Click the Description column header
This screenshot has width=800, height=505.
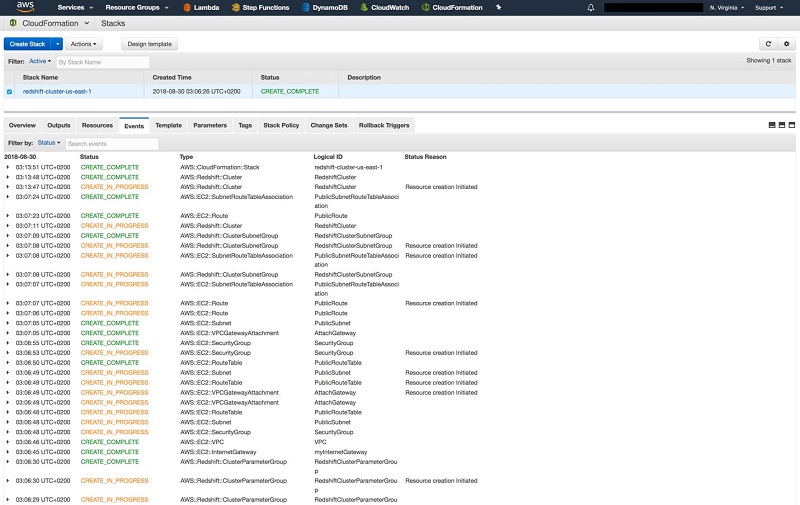(364, 78)
